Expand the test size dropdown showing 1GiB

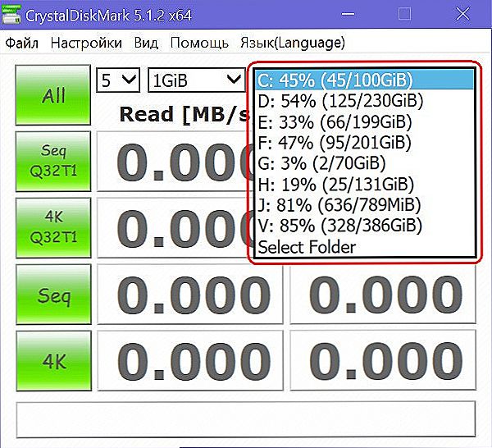coord(197,80)
